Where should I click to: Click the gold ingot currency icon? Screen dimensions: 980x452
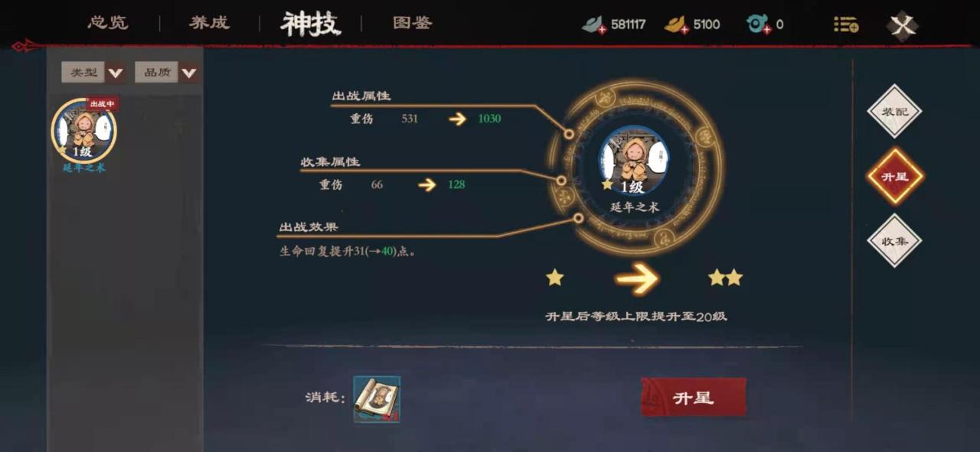(677, 24)
